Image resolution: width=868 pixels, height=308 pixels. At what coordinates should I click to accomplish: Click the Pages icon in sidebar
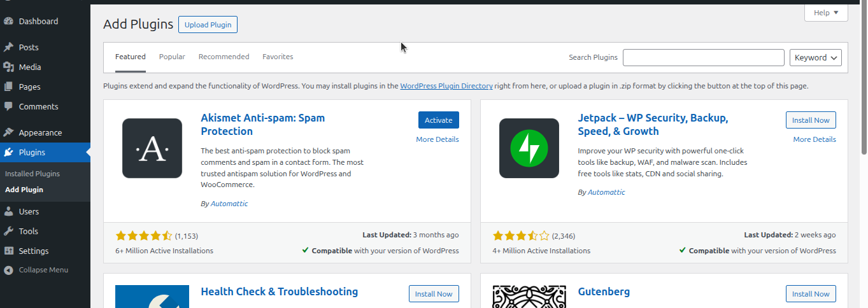click(8, 87)
